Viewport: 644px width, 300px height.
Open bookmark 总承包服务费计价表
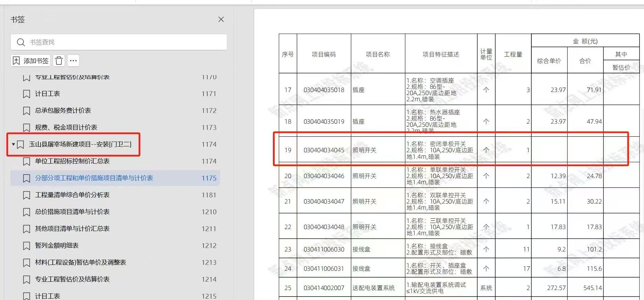point(63,111)
